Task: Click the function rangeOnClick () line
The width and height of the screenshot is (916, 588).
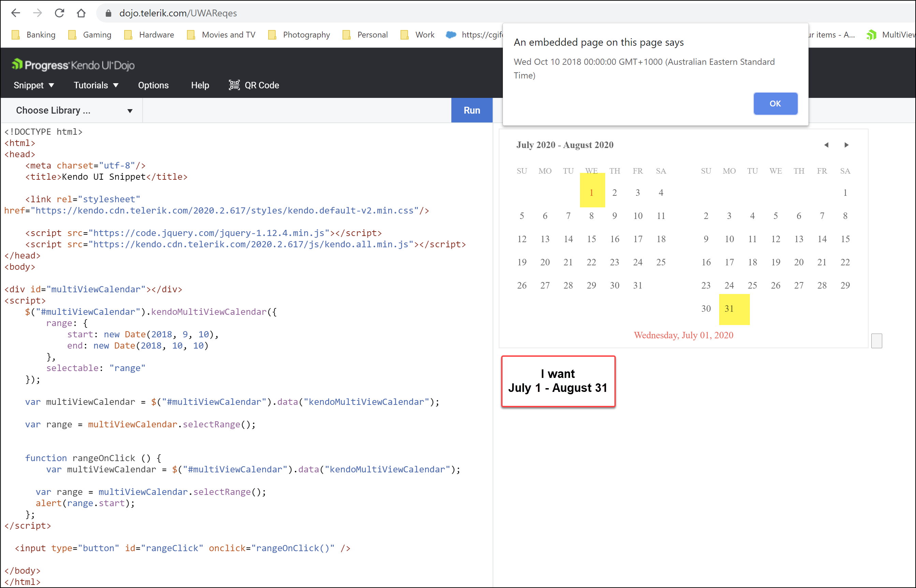Action: [x=93, y=458]
